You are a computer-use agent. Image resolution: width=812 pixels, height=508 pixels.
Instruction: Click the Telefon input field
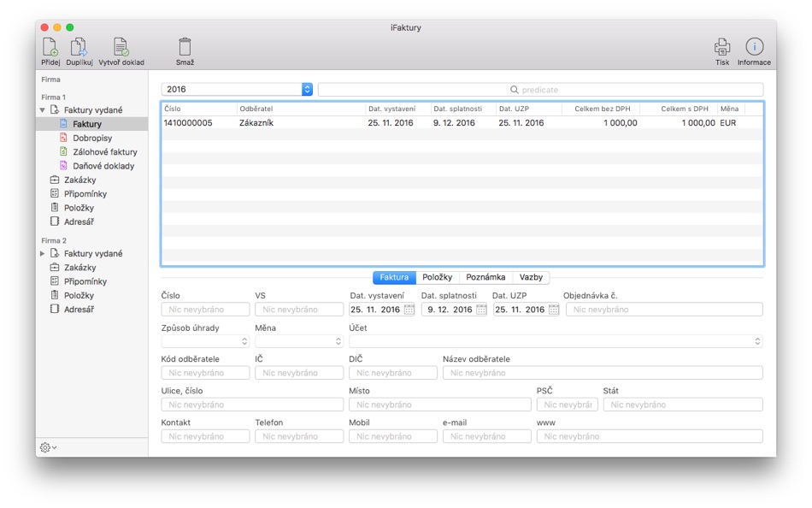click(x=299, y=436)
